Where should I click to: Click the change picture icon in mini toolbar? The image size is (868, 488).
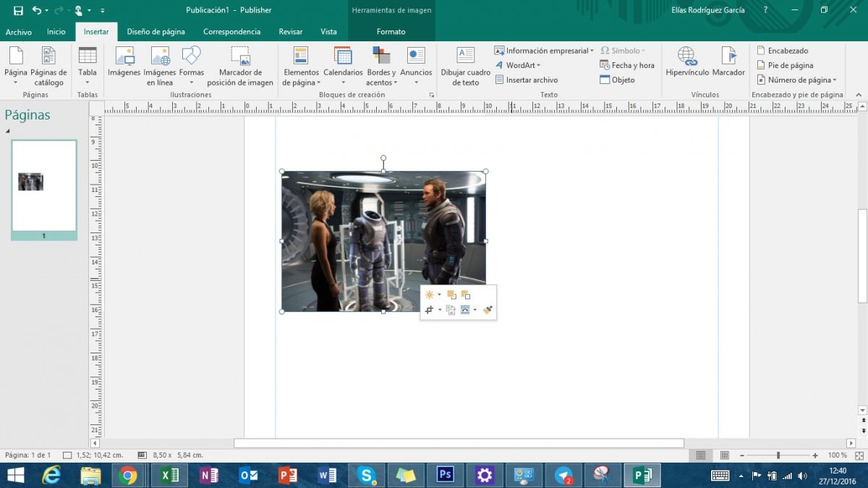[451, 310]
